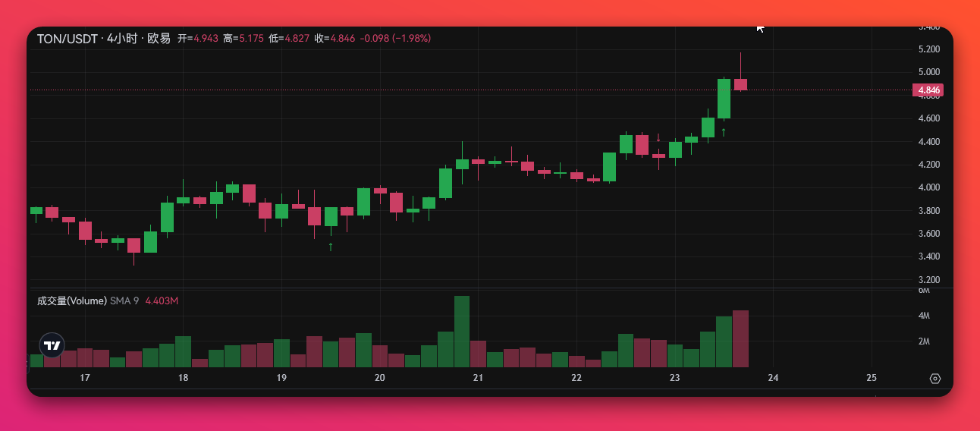980x431 pixels.
Task: Click green up arrow marker near date 19
Action: [x=331, y=247]
